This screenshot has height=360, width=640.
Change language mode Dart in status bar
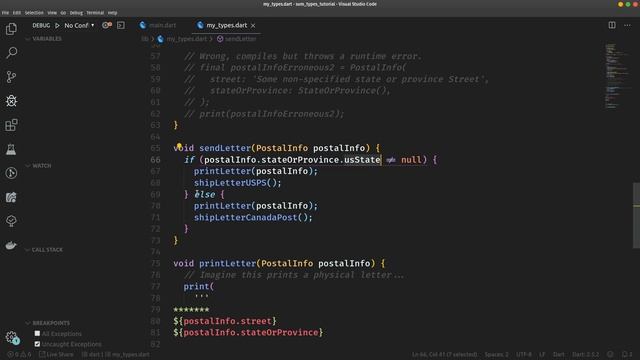[x=559, y=354]
